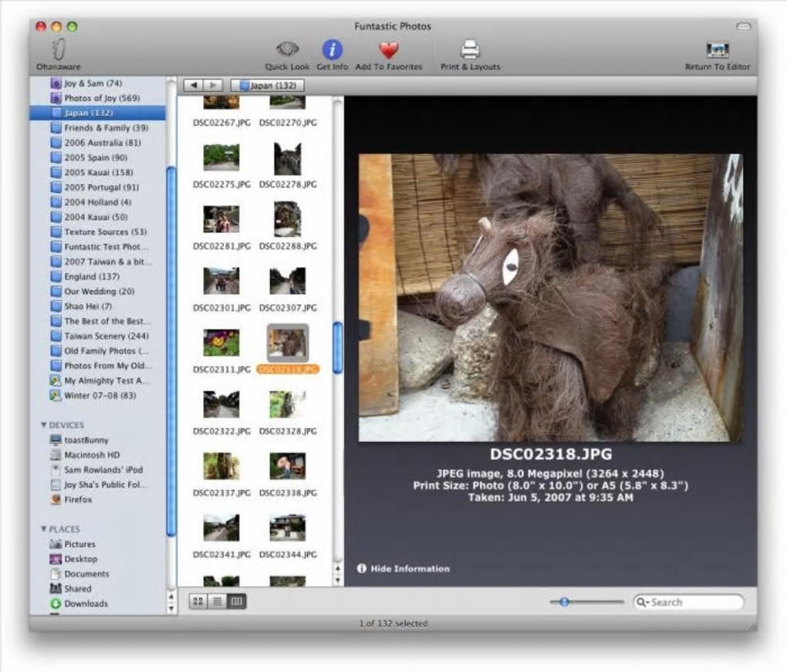Select the 2005 Spain (90) album

tap(96, 157)
